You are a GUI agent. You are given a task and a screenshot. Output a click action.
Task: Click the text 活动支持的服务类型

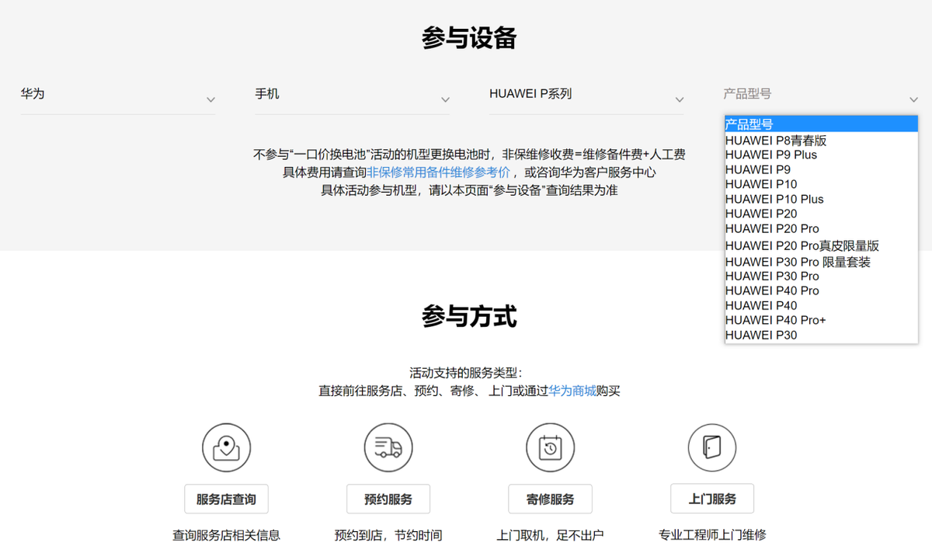[x=465, y=373]
